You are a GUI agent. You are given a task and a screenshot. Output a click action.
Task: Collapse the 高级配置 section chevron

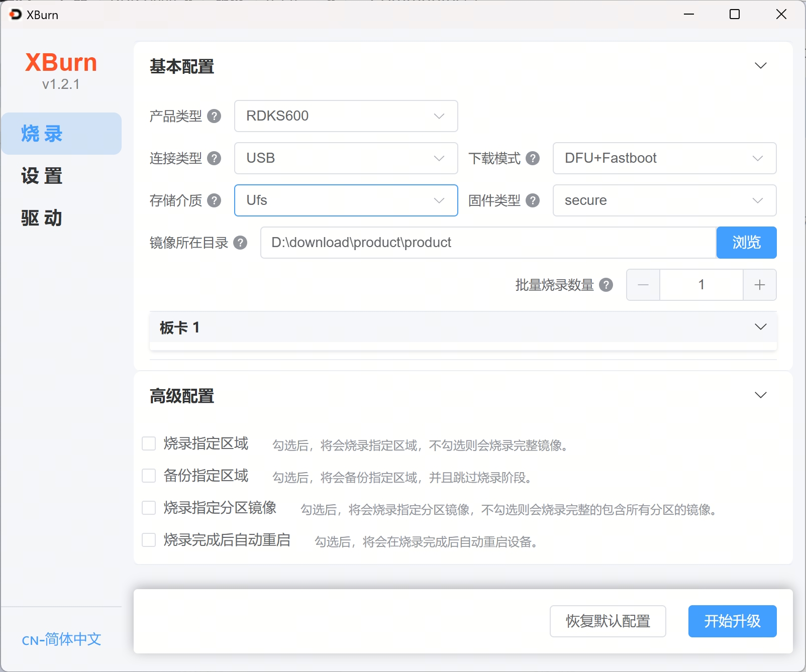coord(761,395)
